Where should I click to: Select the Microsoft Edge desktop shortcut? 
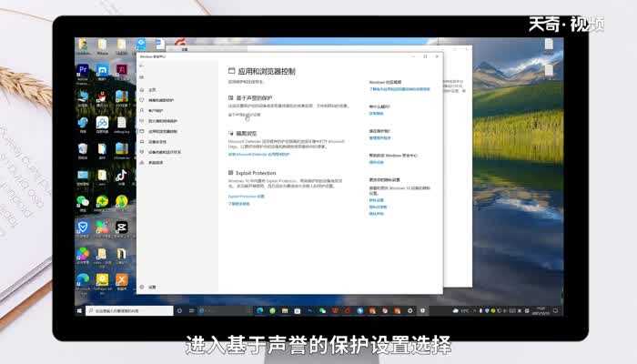coord(83,281)
